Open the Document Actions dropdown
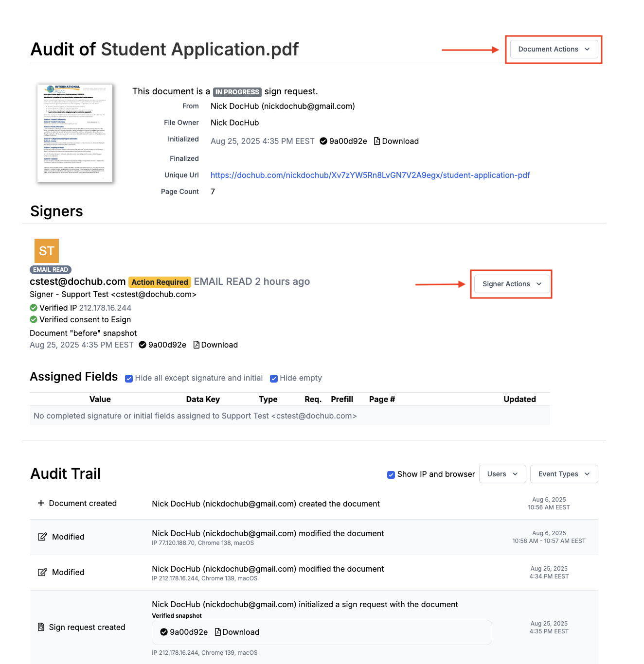The width and height of the screenshot is (644, 664). pyautogui.click(x=554, y=49)
